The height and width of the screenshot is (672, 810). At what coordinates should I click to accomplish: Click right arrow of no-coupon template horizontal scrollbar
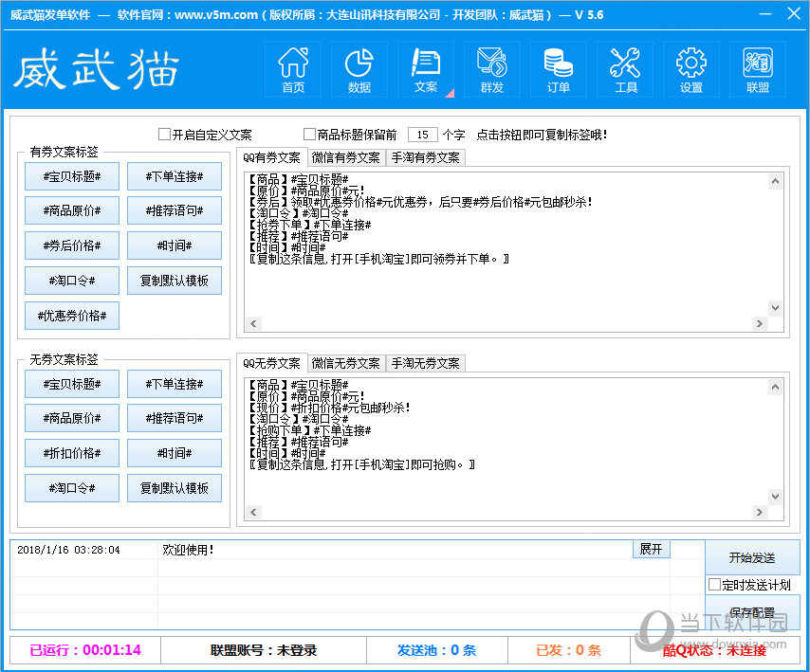760,512
